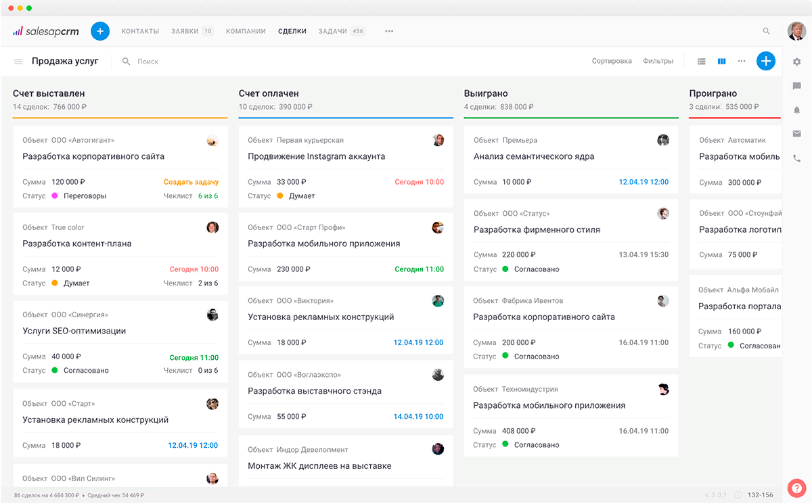
Task: Open deal Монтаж ЖК дисплеев на выставке
Action: [319, 466]
